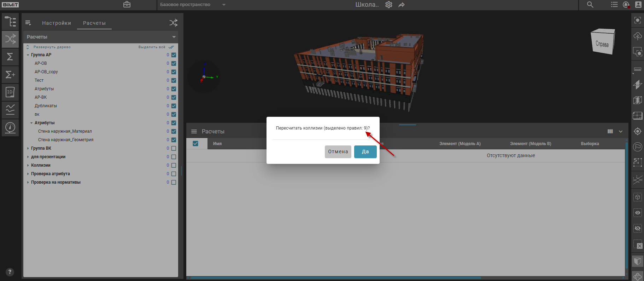
Task: Open project settings gear next to Школа
Action: [x=389, y=5]
